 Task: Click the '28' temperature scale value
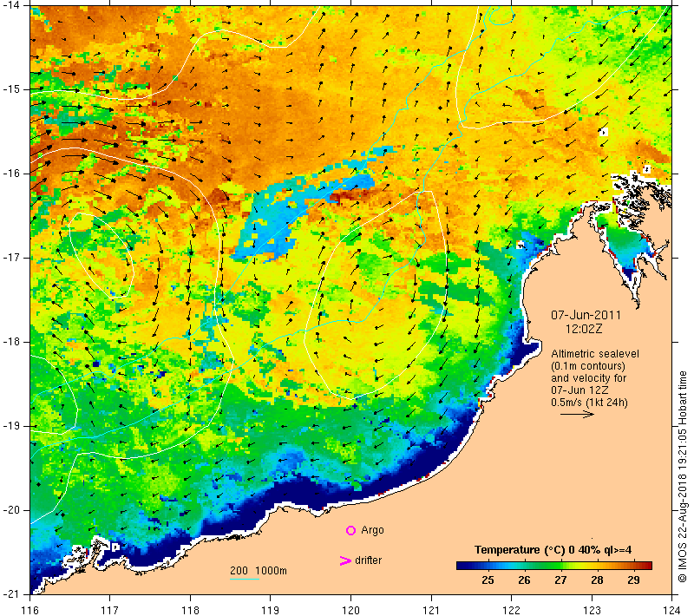tap(597, 580)
